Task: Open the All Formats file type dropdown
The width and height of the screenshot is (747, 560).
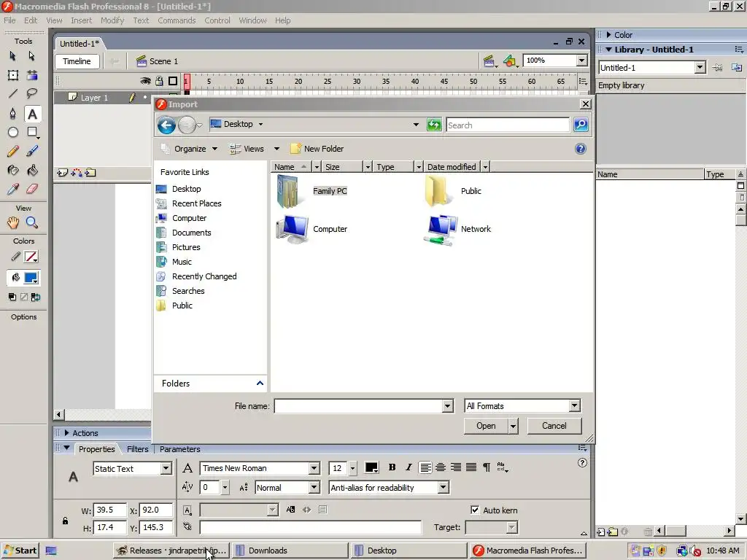Action: [x=575, y=405]
